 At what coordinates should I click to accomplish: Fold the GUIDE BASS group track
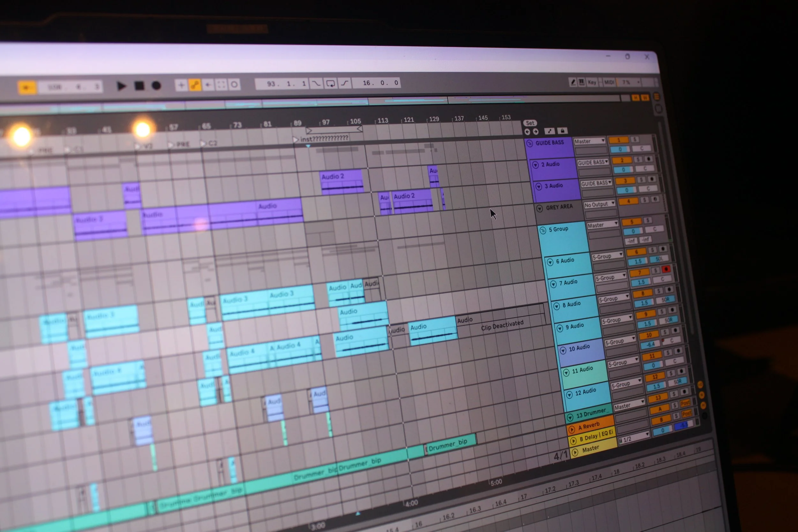pyautogui.click(x=530, y=143)
